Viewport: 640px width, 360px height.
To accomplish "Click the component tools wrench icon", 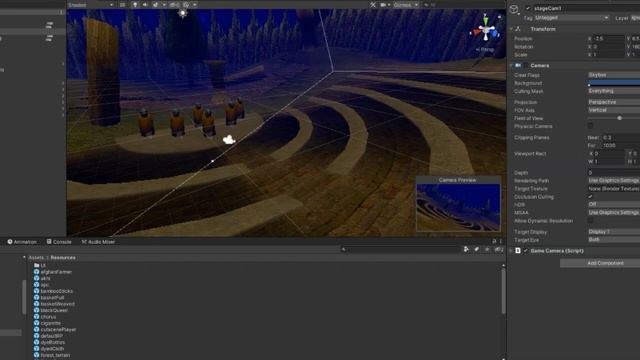I will point(373,5).
